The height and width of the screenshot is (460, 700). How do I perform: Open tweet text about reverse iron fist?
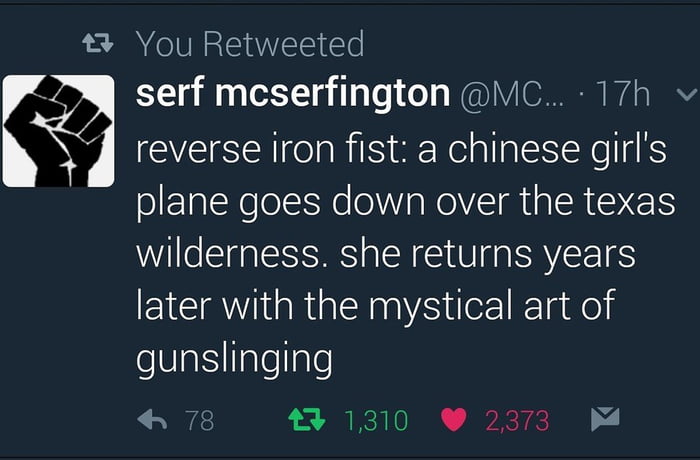[405, 253]
